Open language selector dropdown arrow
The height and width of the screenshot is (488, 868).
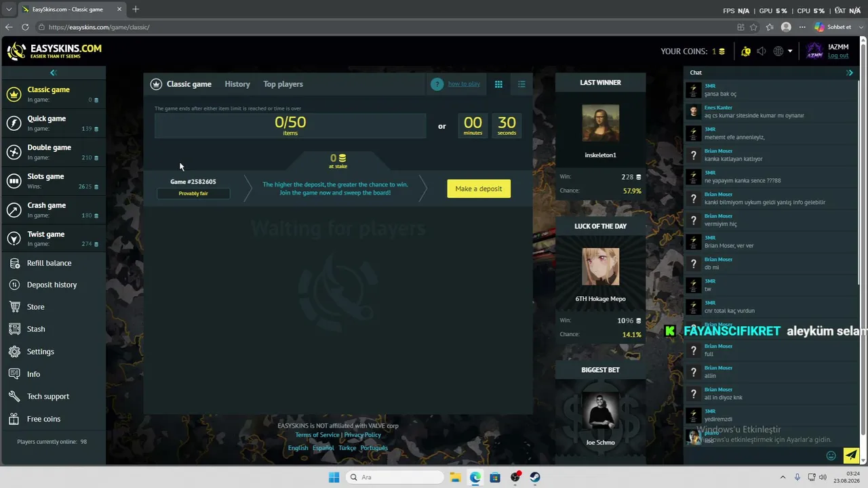coord(790,52)
